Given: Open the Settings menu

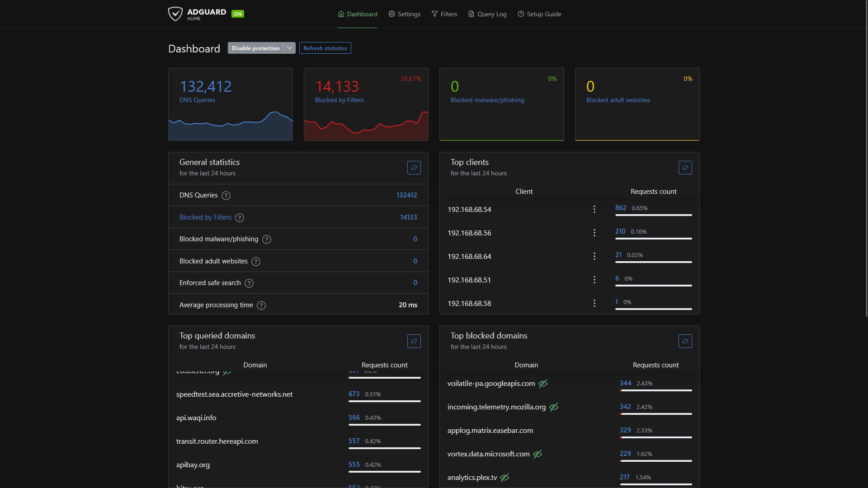Looking at the screenshot, I should pos(404,14).
